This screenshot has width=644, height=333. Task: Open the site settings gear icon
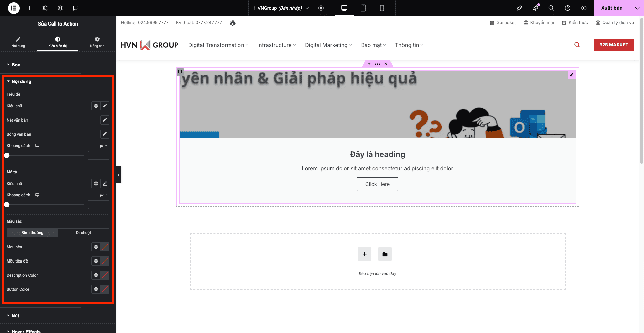pos(321,8)
